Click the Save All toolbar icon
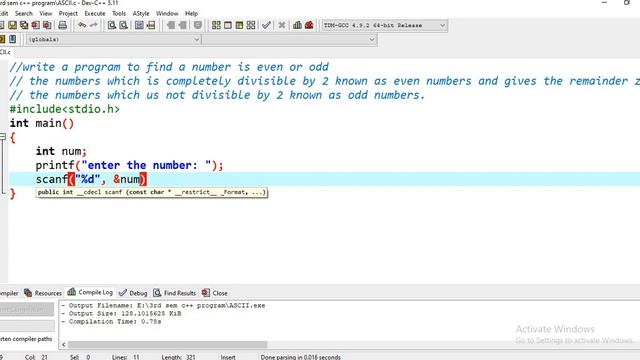 tap(24, 25)
